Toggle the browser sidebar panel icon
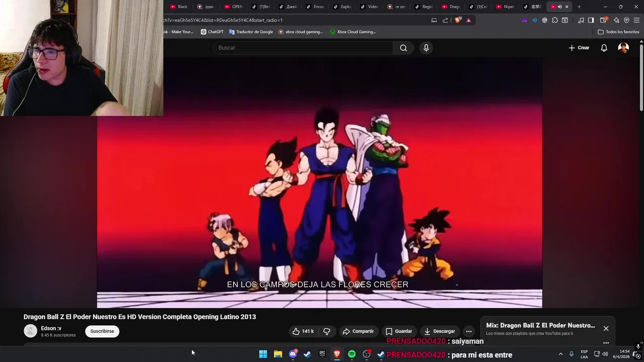The image size is (644, 362). pos(591,20)
